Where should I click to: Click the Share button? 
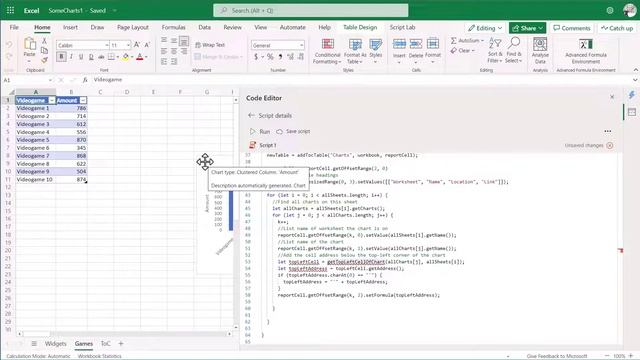[527, 28]
